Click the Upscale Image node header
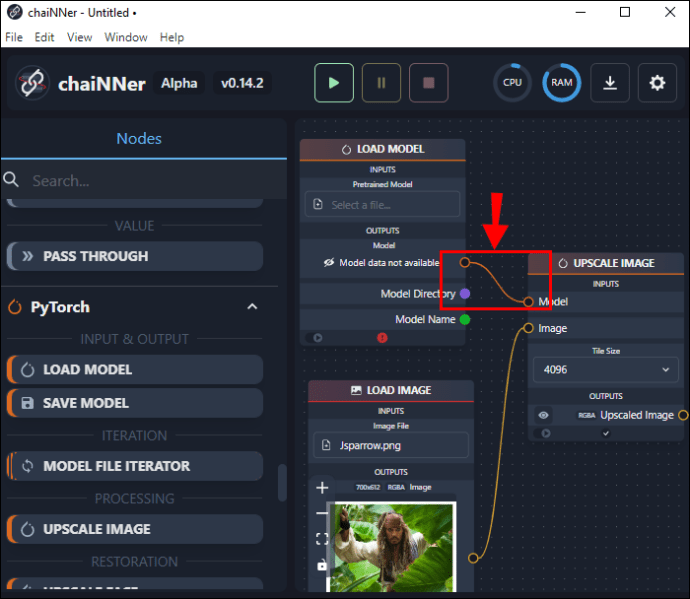Screen dimensions: 690x599 pyautogui.click(x=606, y=263)
